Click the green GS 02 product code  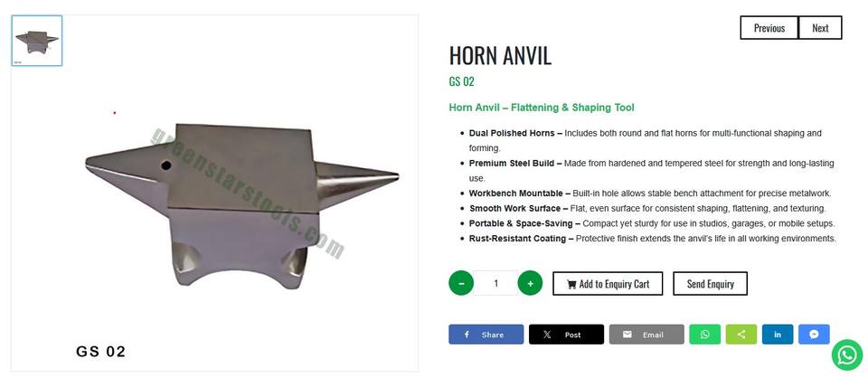(462, 82)
